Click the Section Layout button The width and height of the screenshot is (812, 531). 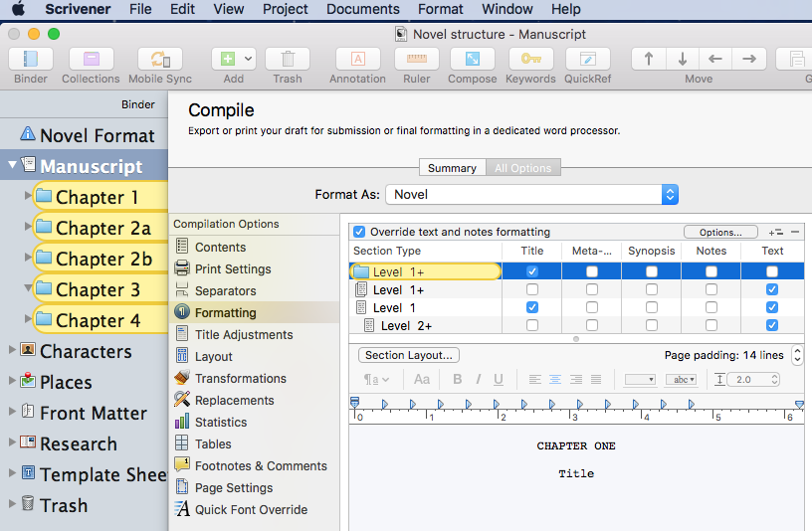coord(409,355)
